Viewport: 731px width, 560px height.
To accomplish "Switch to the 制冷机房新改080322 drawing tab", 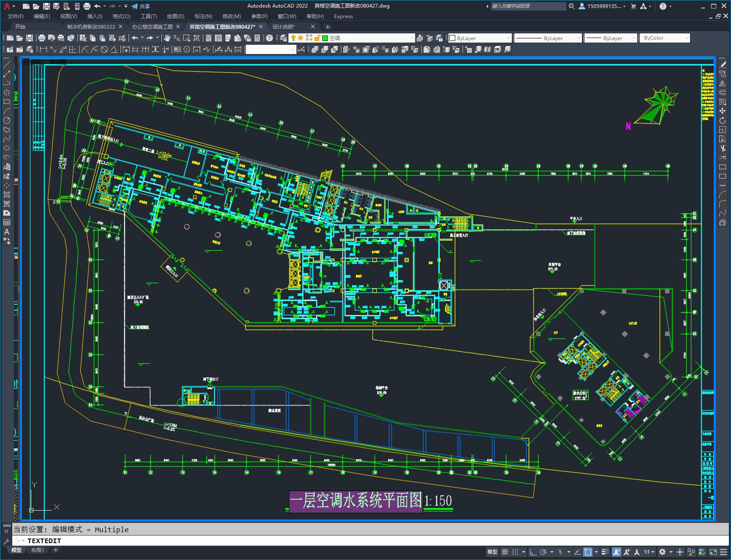I will (91, 27).
